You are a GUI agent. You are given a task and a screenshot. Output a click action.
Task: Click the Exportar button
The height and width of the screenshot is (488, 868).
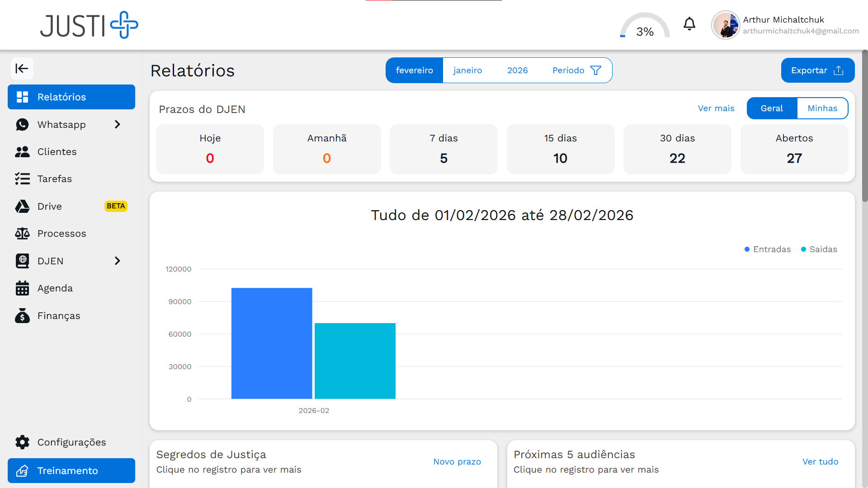click(x=817, y=70)
